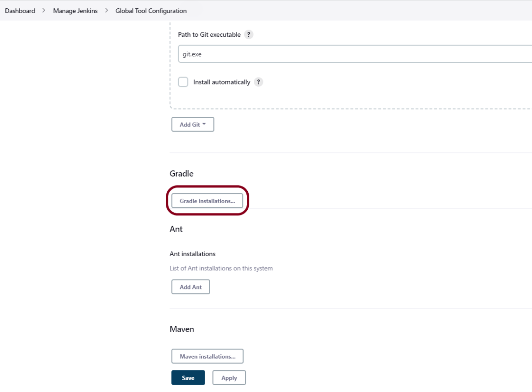
Task: Save the tool configuration
Action: [188, 378]
